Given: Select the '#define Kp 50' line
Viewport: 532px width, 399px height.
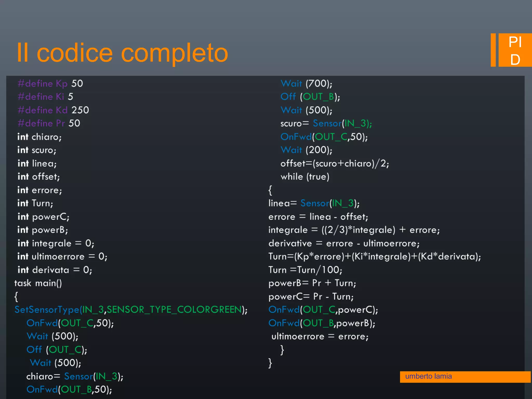Looking at the screenshot, I should tap(50, 84).
